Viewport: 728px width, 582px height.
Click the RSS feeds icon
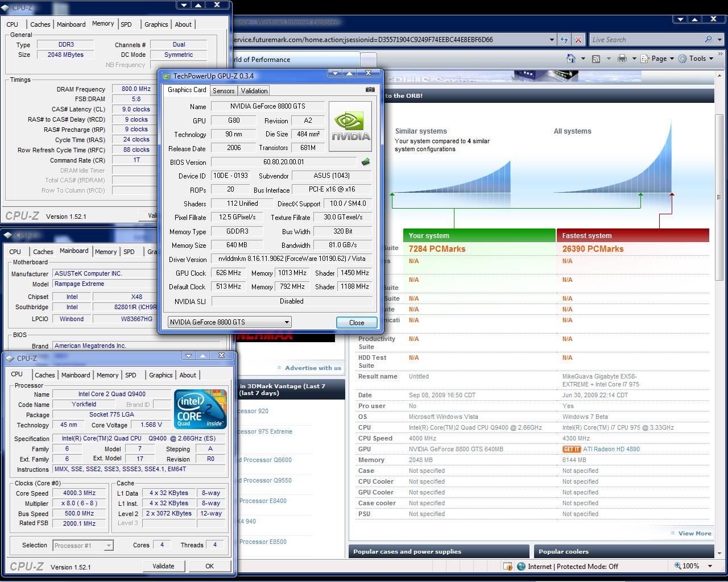pyautogui.click(x=596, y=59)
